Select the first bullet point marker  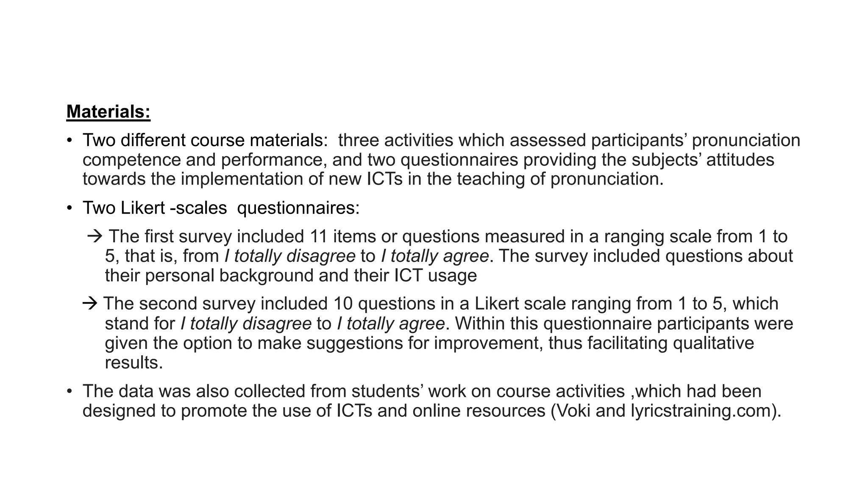coord(69,141)
